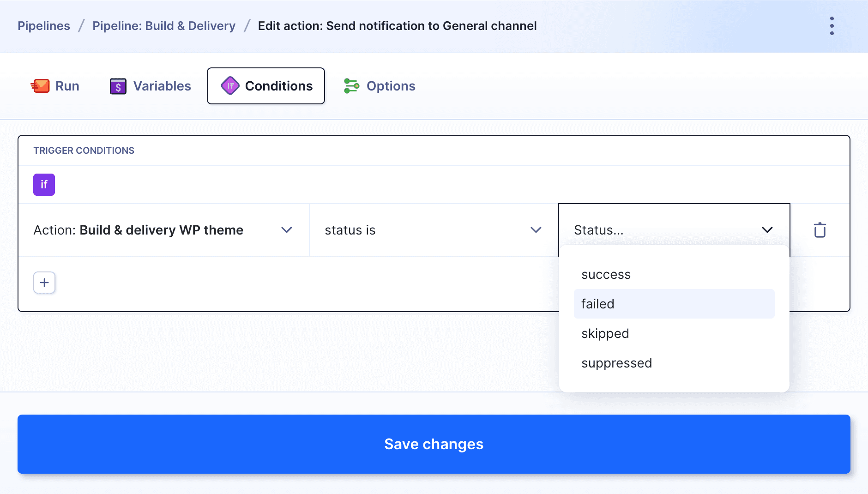The image size is (868, 494).
Task: Click the purple diamond Conditions icon
Action: click(230, 86)
